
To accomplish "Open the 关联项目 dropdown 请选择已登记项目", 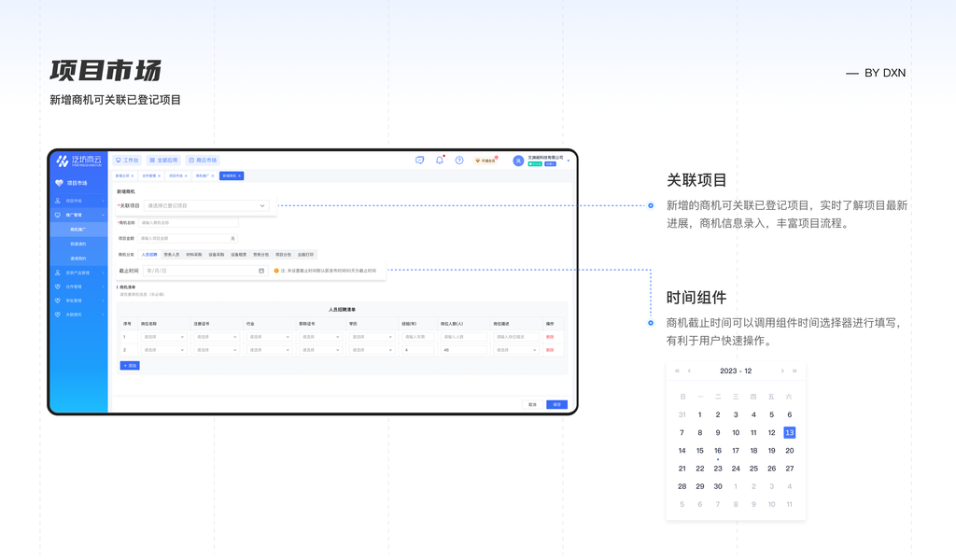I will point(206,206).
